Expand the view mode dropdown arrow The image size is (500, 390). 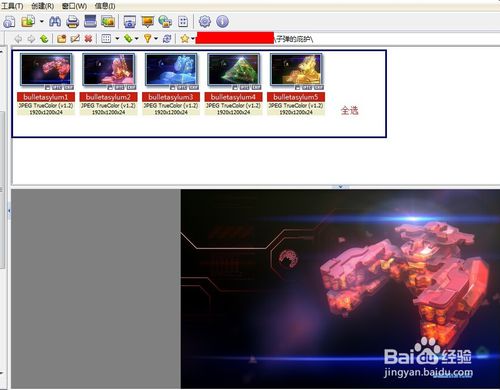click(117, 39)
